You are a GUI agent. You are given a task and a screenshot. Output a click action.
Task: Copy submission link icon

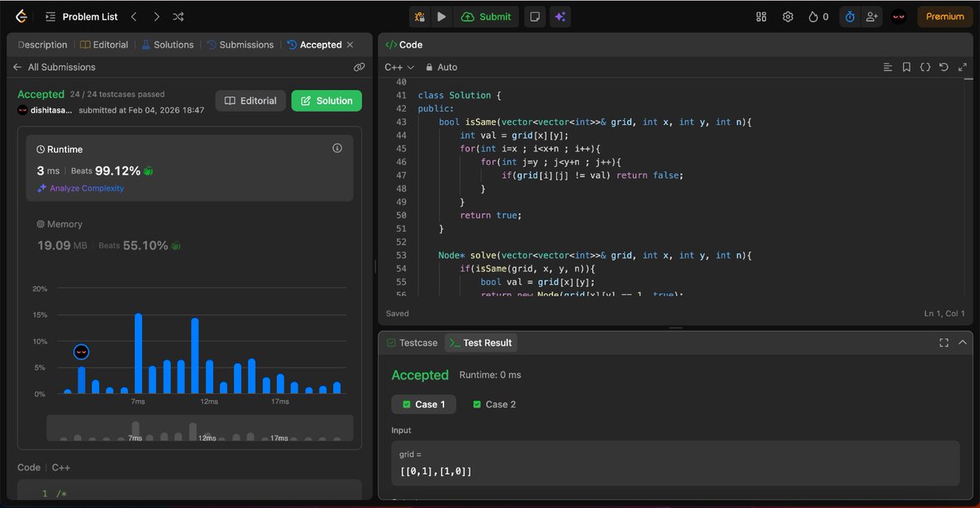click(359, 67)
